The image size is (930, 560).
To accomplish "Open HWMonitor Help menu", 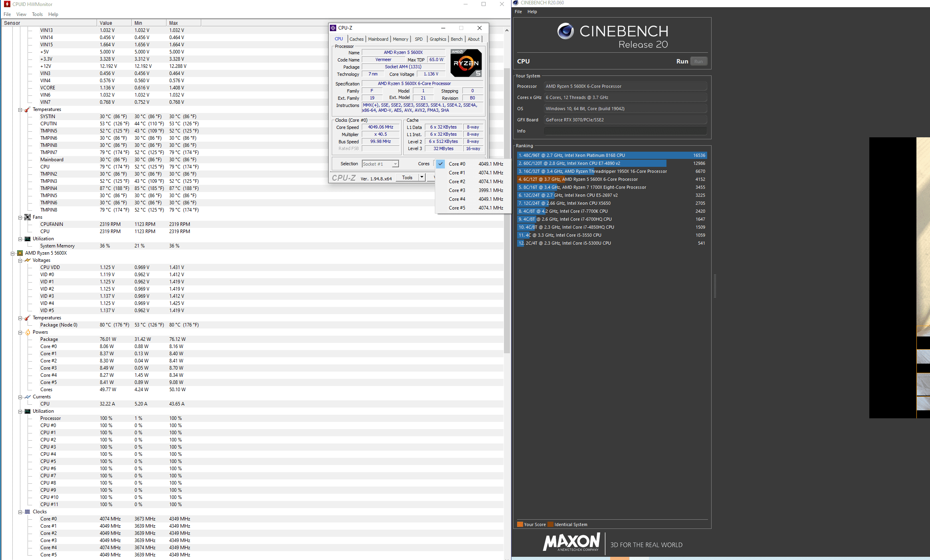I will 53,14.
